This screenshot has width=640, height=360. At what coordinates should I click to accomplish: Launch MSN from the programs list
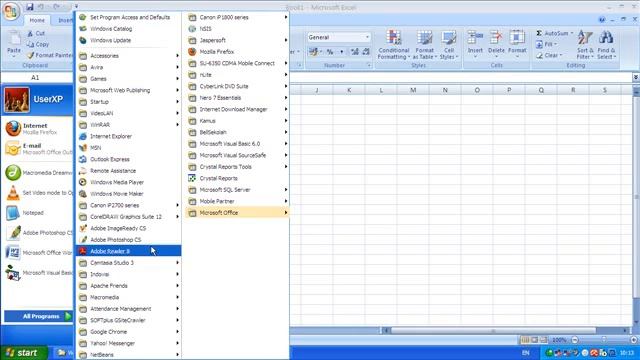coord(128,148)
